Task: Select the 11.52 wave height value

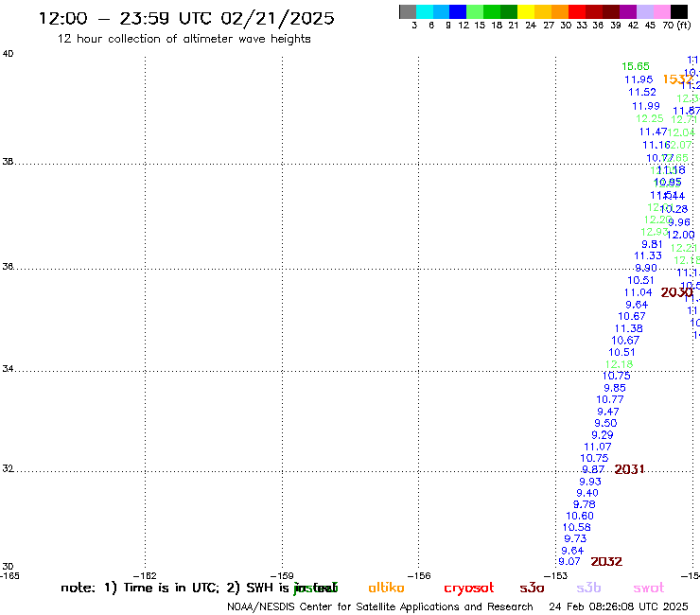Action: coord(642,92)
